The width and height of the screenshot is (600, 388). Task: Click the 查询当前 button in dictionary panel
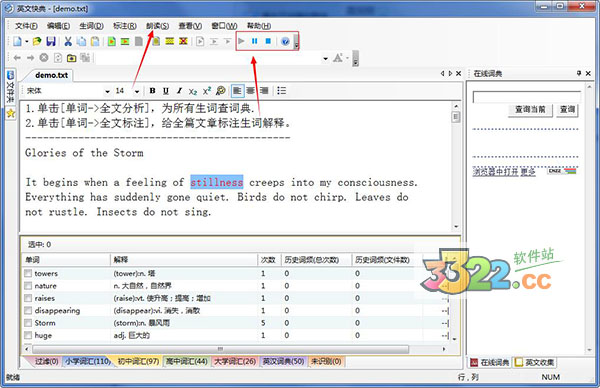tap(530, 110)
